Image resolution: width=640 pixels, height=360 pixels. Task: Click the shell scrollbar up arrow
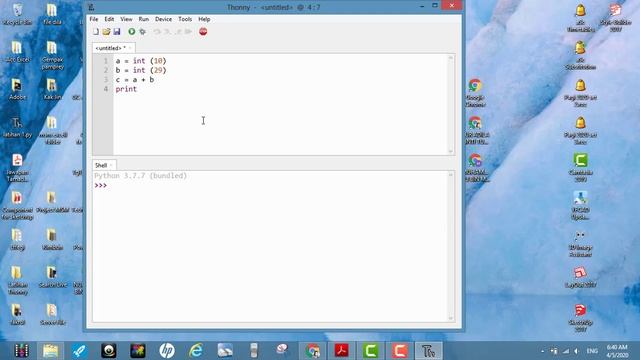tap(451, 175)
